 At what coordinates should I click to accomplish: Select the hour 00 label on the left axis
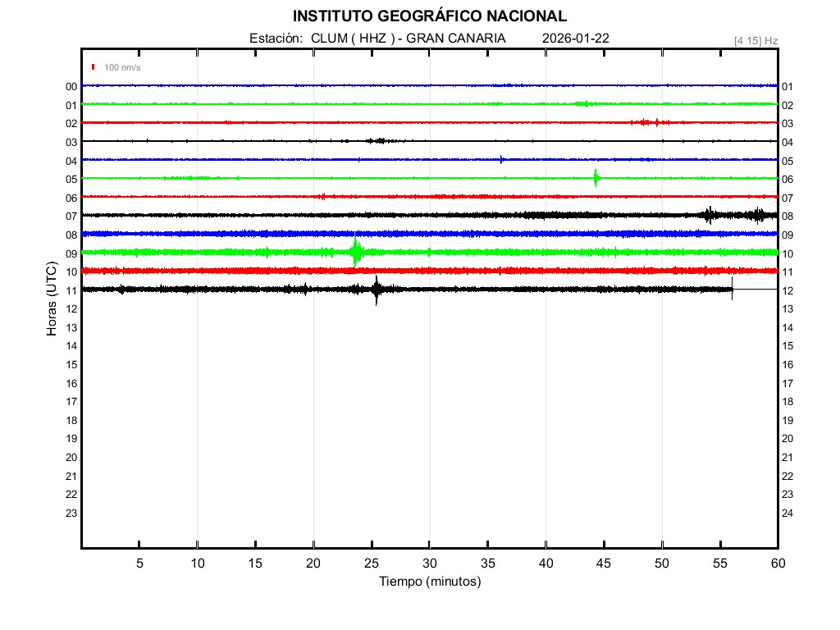click(71, 87)
